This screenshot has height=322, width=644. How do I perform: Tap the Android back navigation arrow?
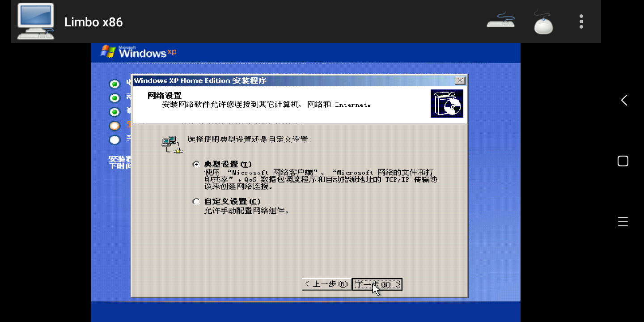coord(623,100)
